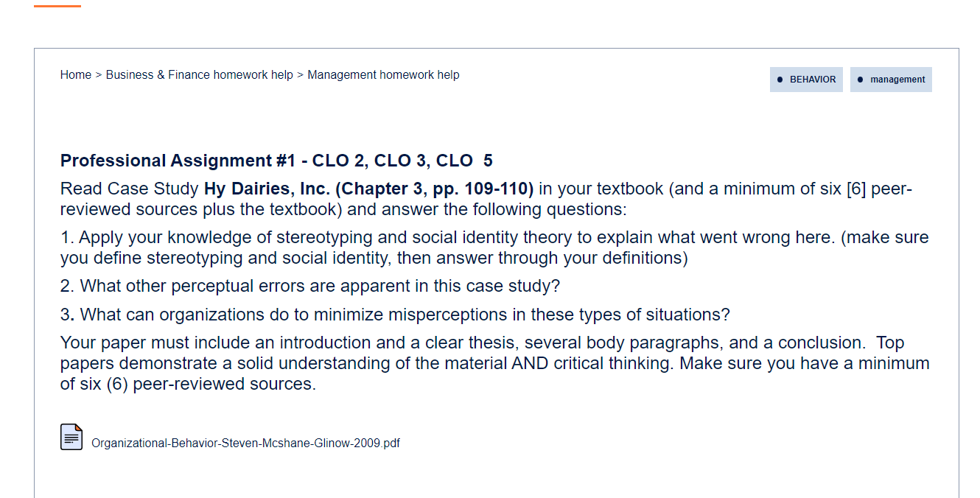Select the BEHAVIOR tag
Image resolution: width=980 pixels, height=498 pixels.
(x=806, y=80)
